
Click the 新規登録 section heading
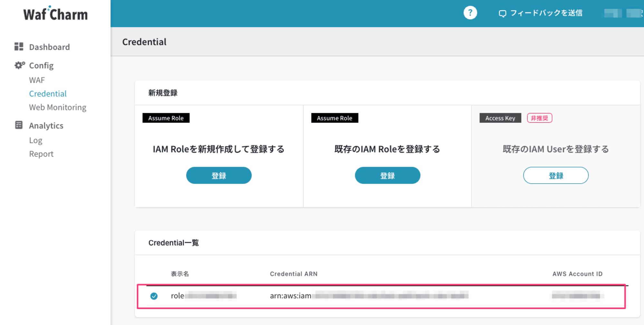coord(163,93)
